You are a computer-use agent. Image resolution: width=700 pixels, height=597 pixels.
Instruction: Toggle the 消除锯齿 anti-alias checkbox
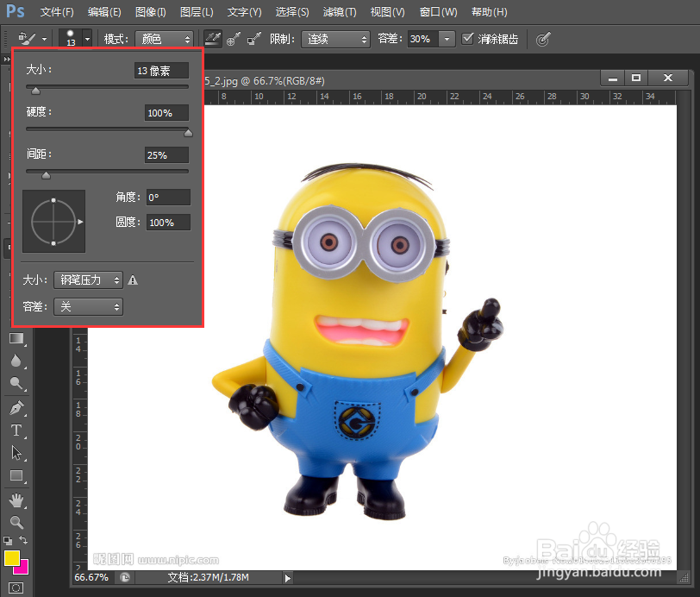click(x=467, y=39)
